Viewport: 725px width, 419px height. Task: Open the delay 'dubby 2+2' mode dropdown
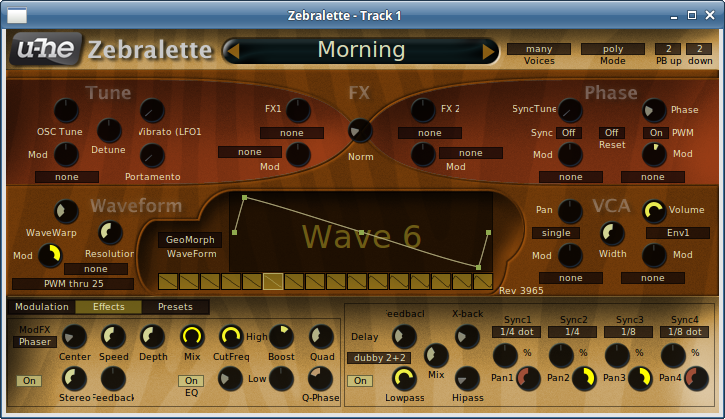(x=379, y=358)
